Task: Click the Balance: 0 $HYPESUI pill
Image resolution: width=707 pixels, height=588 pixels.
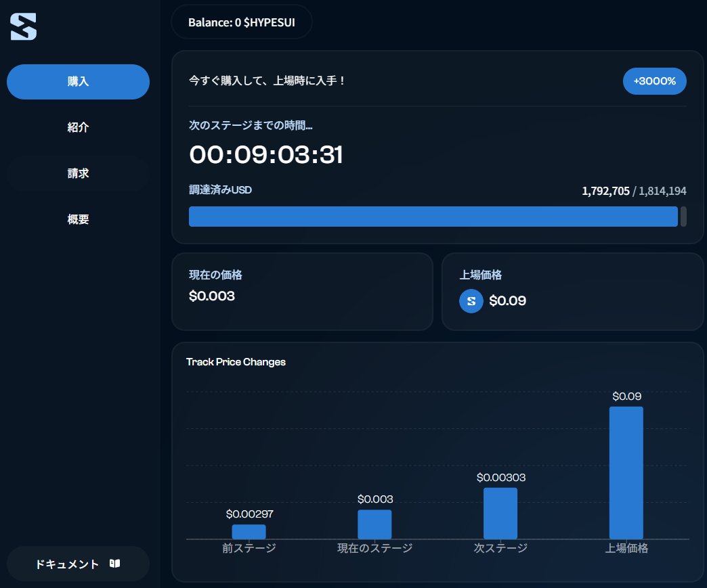Action: 242,22
